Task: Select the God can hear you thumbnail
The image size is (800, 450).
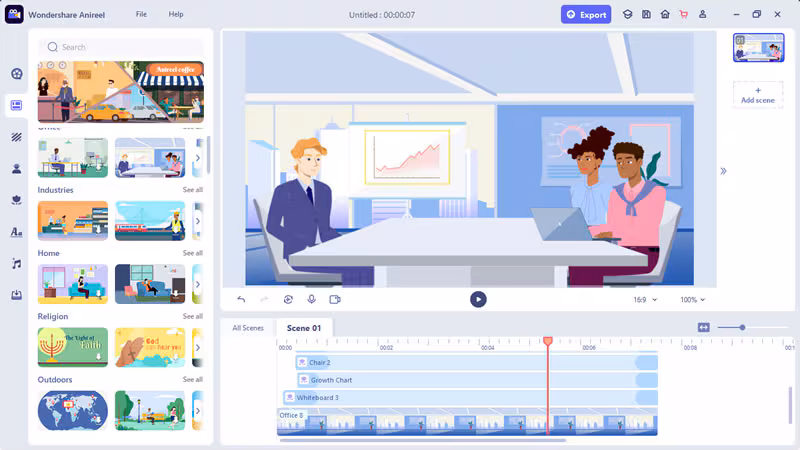Action: tap(150, 347)
